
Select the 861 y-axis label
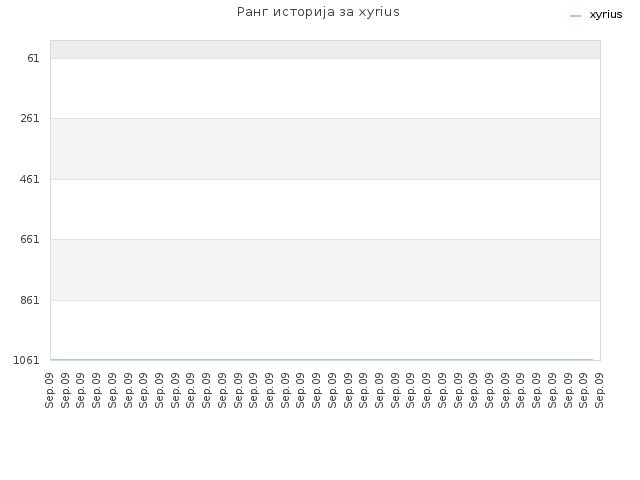click(x=30, y=300)
